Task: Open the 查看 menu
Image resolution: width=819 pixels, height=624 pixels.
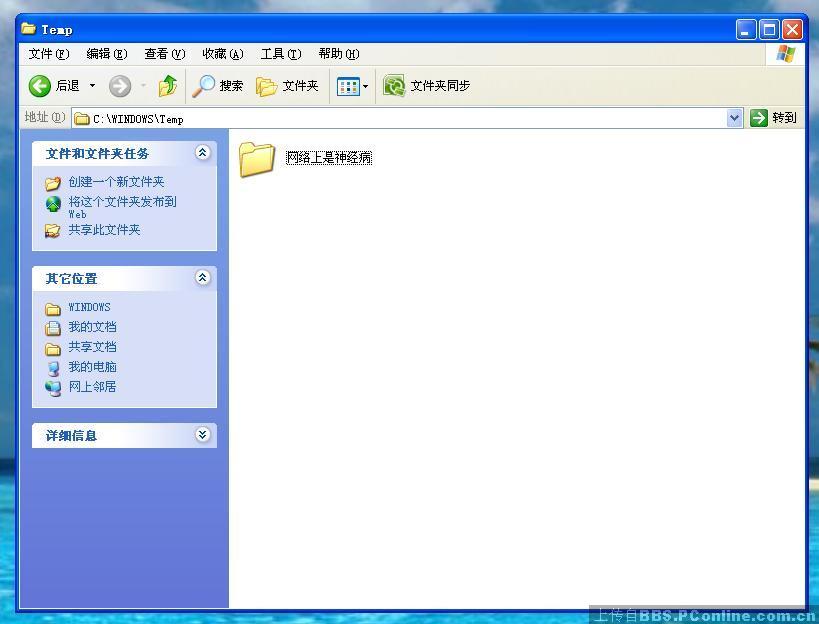Action: coord(163,53)
